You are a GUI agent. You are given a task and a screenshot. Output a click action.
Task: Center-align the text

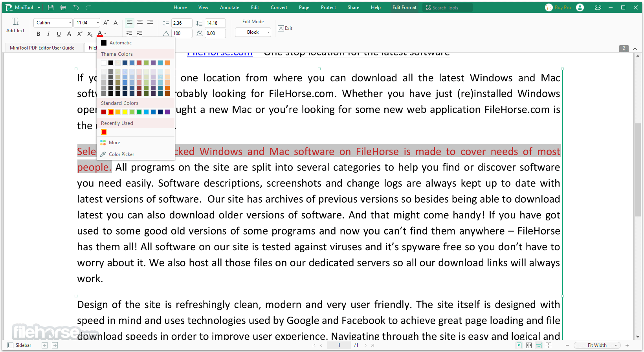coord(139,23)
